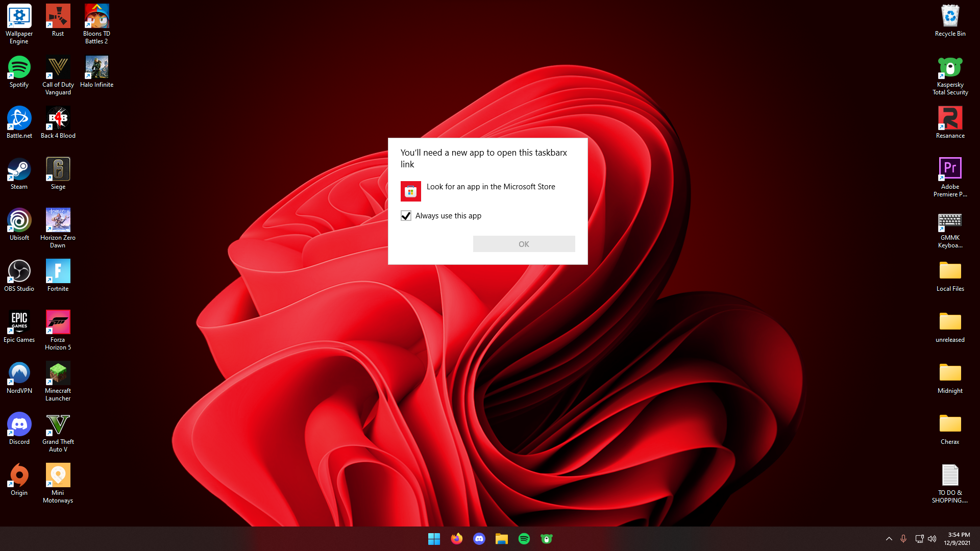
Task: Open Discord from the taskbar
Action: point(479,538)
